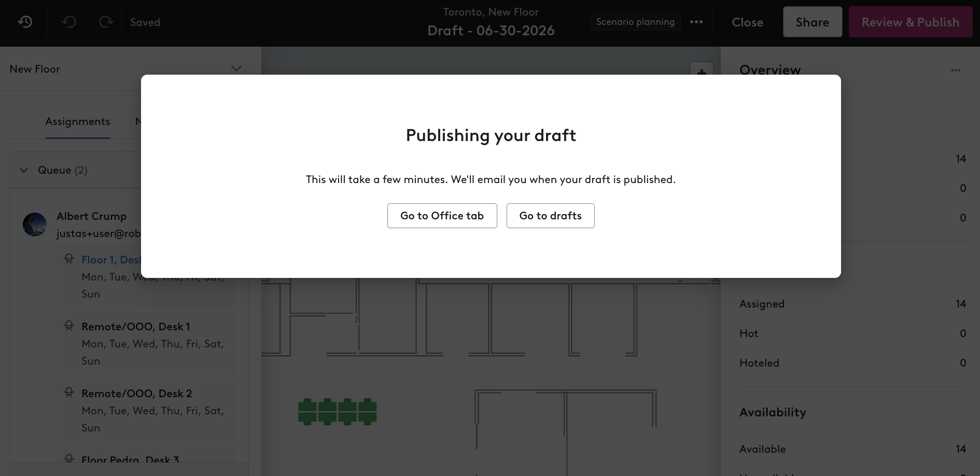This screenshot has height=476, width=980.
Task: Select green desk cluster on floor map
Action: (x=338, y=412)
